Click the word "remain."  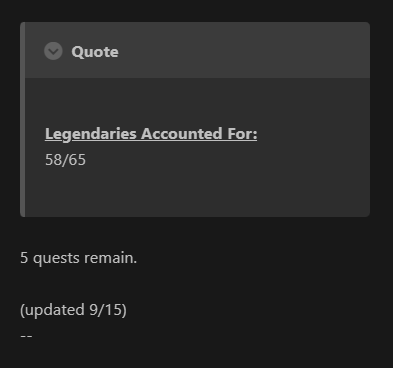[x=110, y=258]
